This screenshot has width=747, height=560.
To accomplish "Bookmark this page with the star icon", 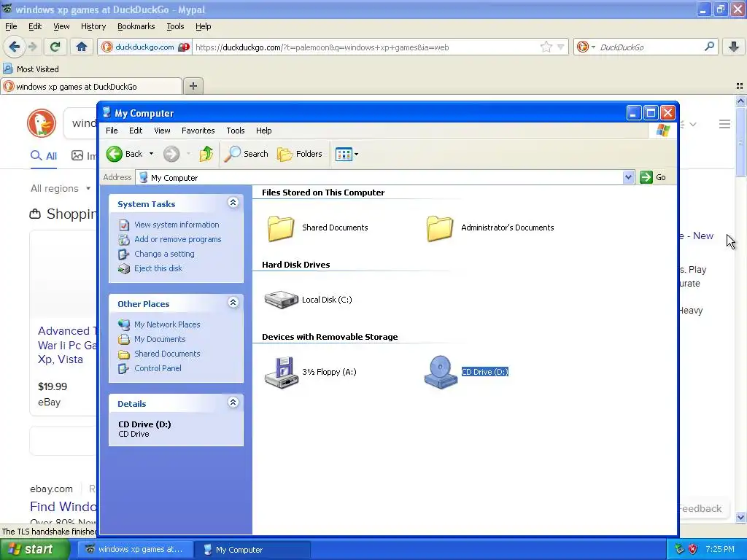I will [546, 47].
